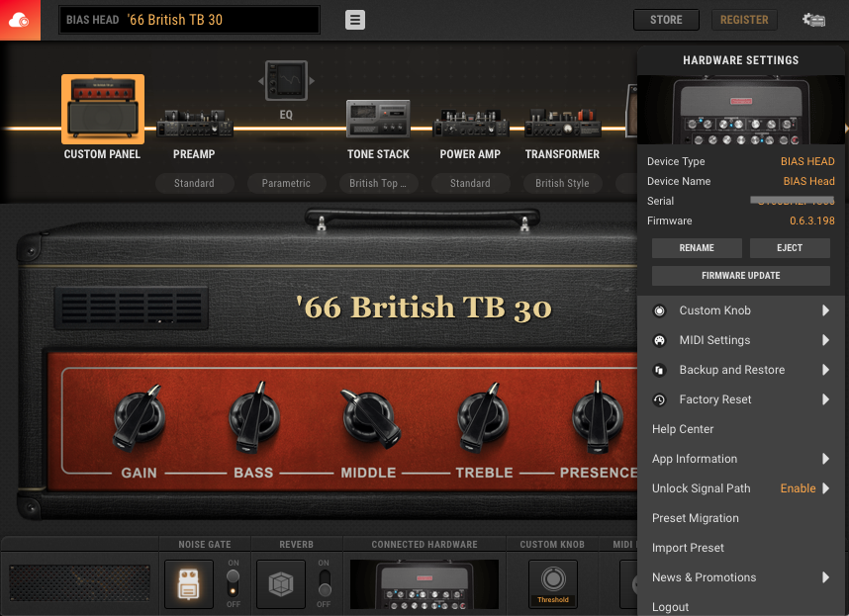Toggle the Noise Gate ON/OFF switch

tap(233, 582)
